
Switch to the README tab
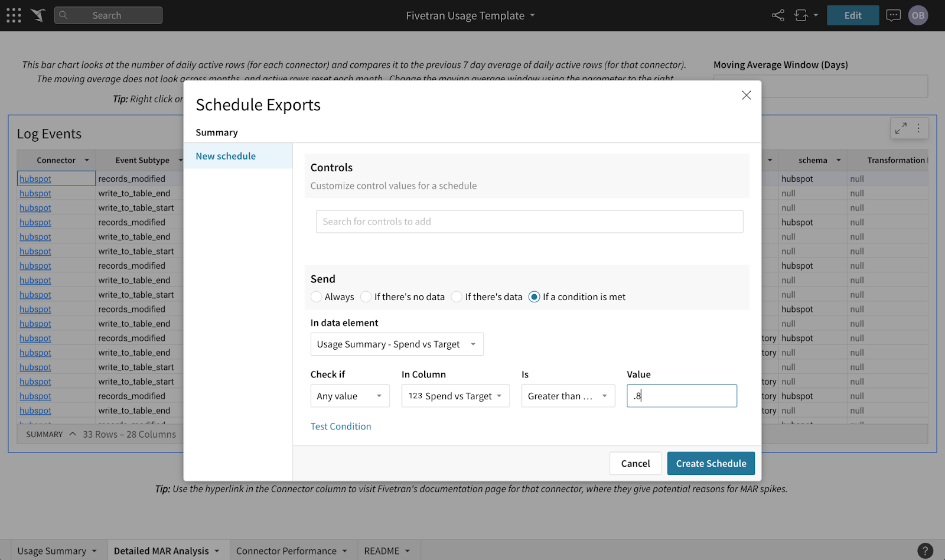pyautogui.click(x=383, y=551)
